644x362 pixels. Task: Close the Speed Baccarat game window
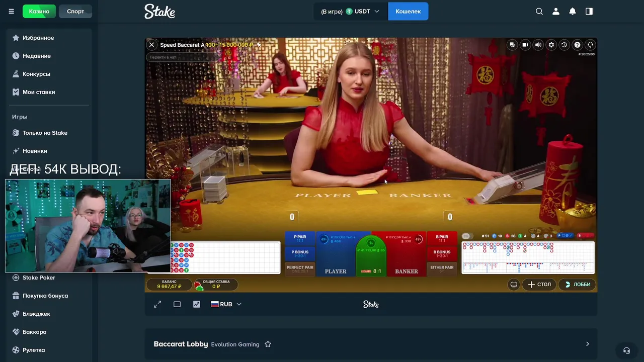tap(151, 45)
